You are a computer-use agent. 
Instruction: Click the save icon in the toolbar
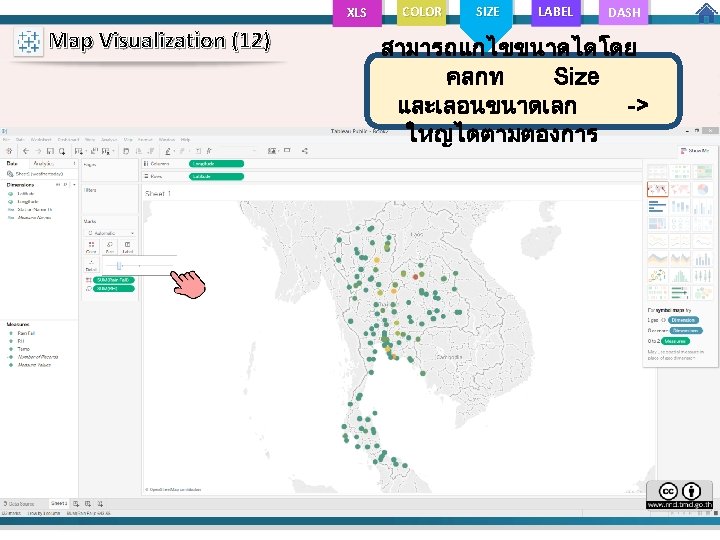[x=50, y=151]
